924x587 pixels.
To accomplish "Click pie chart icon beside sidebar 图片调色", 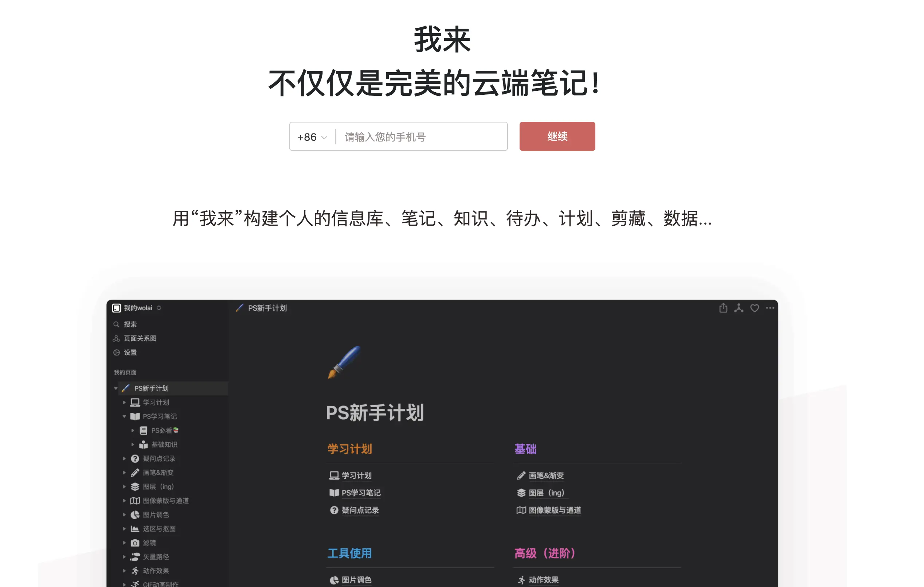I will tap(135, 514).
